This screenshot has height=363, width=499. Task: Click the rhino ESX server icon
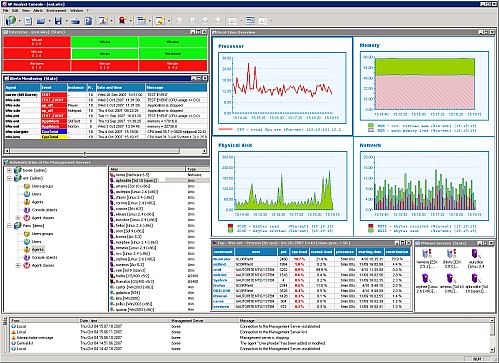coord(451,254)
